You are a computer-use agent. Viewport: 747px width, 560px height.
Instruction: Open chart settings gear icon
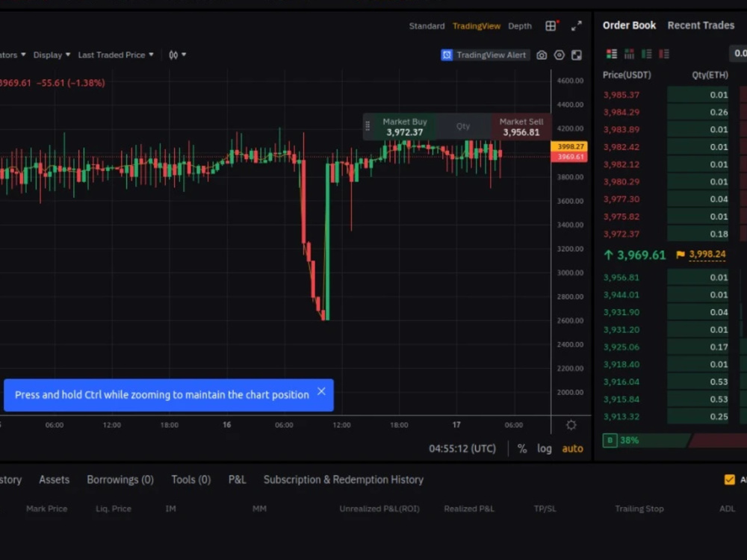click(571, 425)
